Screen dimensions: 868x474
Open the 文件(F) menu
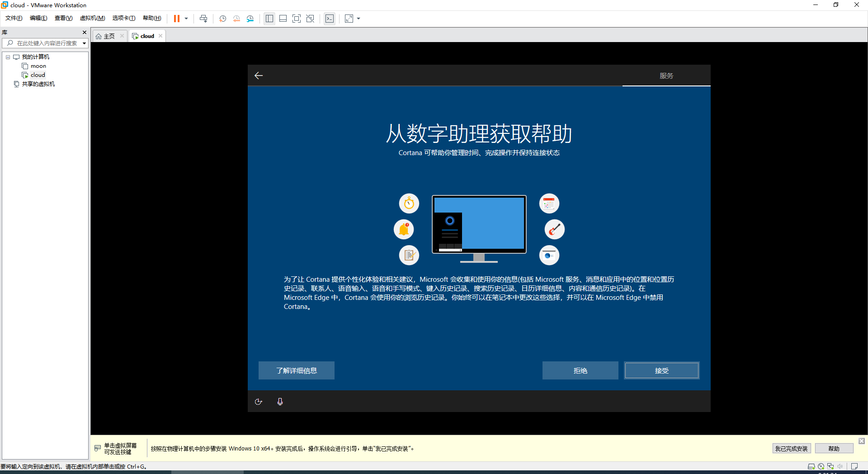tap(14, 18)
